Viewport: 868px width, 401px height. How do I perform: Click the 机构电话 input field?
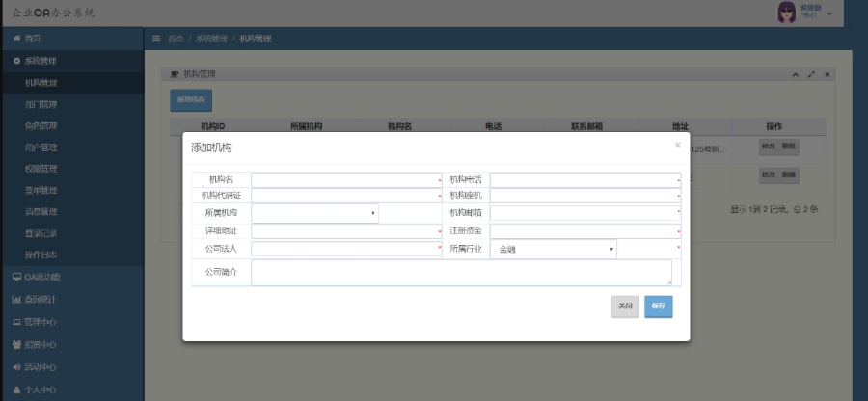pyautogui.click(x=585, y=180)
